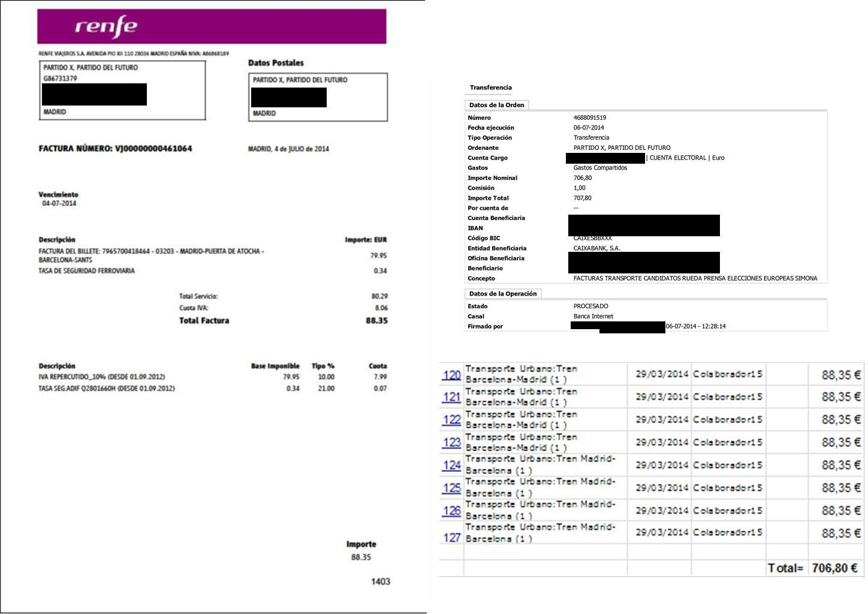
Task: Click the page number 1403
Action: click(381, 582)
